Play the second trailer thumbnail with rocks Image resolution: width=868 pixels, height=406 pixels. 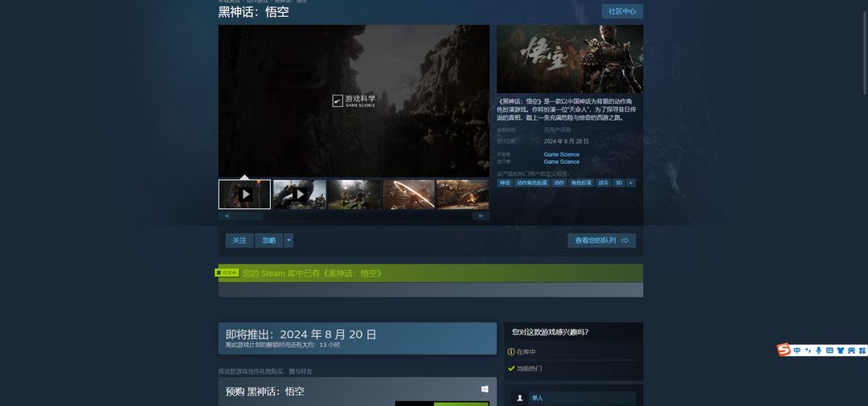click(x=300, y=194)
